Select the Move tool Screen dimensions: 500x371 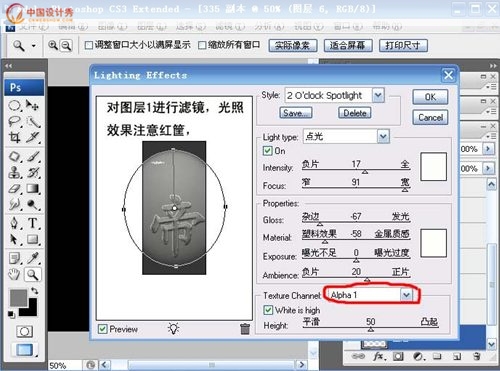pyautogui.click(x=32, y=106)
